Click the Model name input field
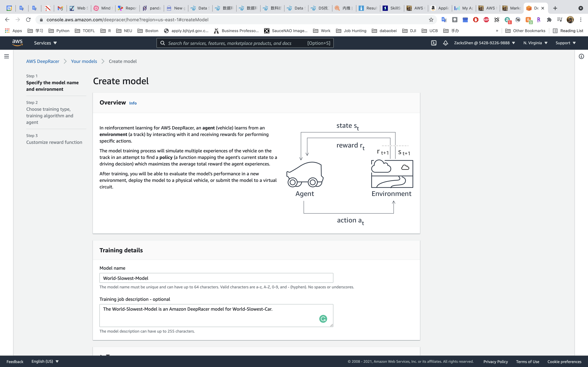This screenshot has height=367, width=588. pos(216,278)
